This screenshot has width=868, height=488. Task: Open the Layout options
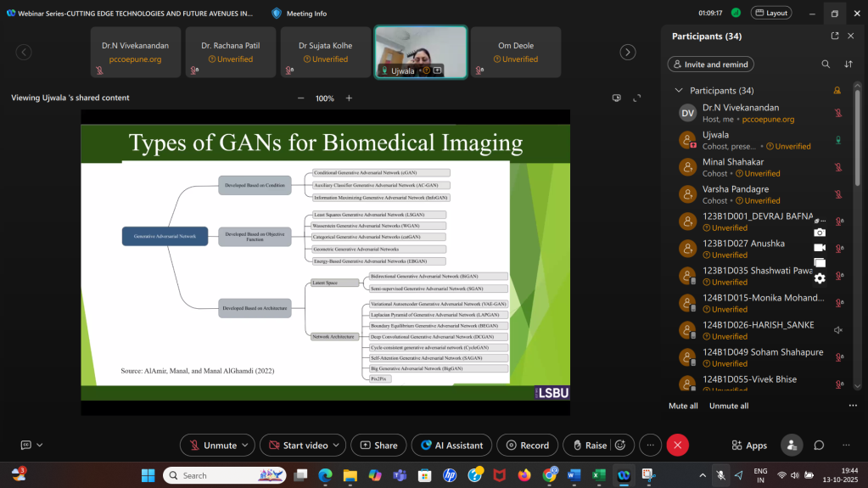(770, 13)
